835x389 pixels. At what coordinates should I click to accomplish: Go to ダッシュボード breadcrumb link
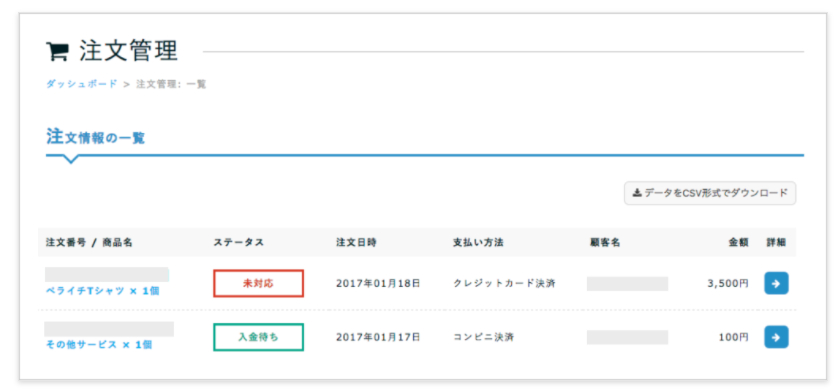(x=81, y=84)
